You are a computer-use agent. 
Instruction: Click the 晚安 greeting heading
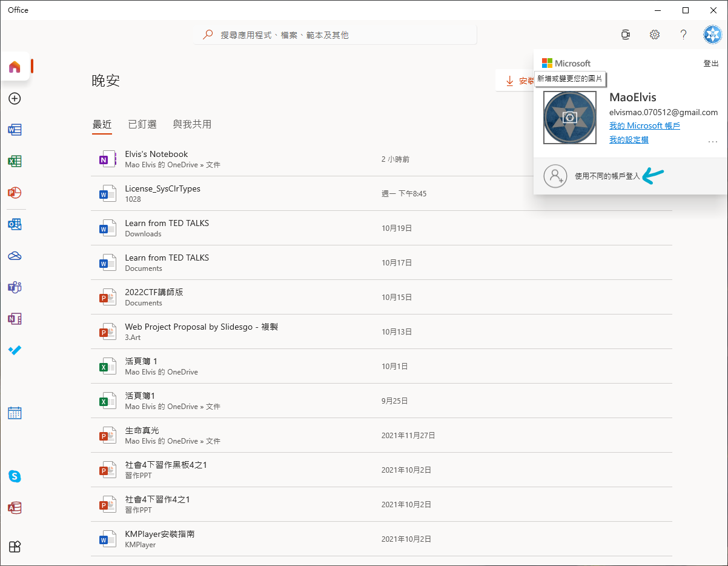click(106, 81)
